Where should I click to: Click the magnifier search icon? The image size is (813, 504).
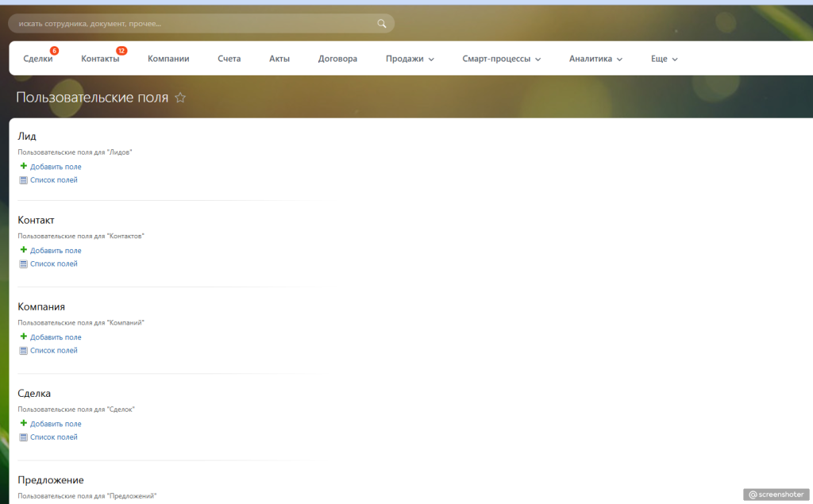[x=382, y=24]
